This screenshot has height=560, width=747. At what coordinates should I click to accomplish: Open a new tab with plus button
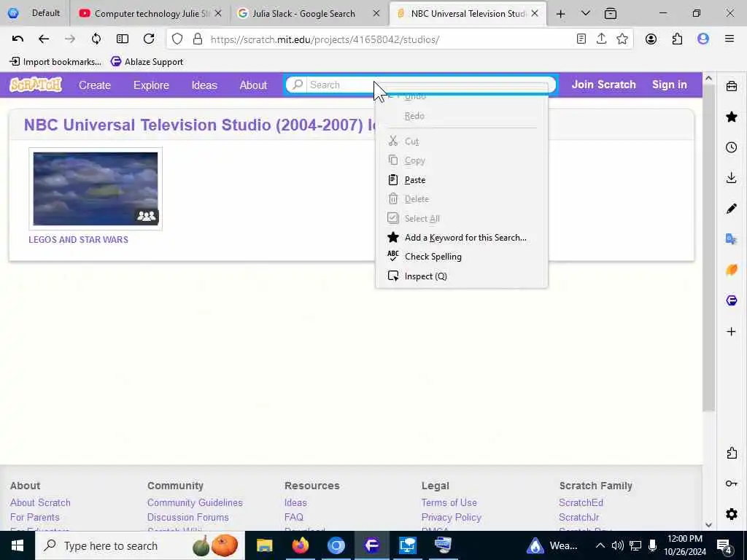click(561, 14)
